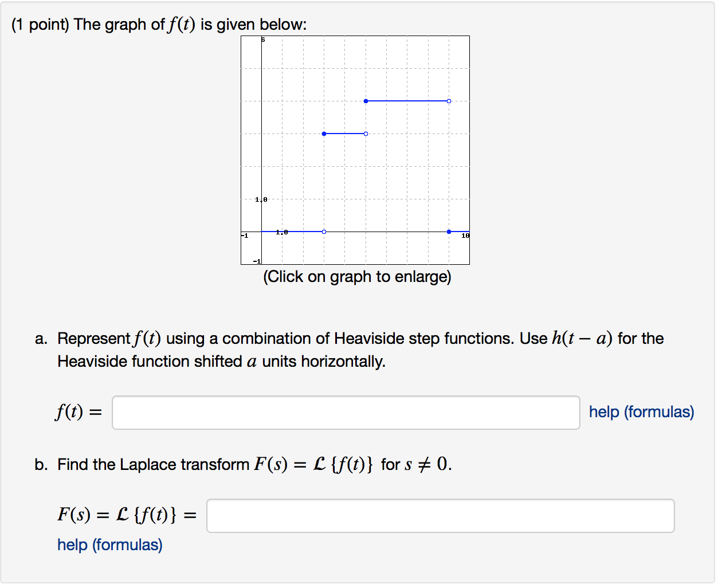Image resolution: width=722 pixels, height=588 pixels.
Task: Click the 10 label on the horizontal axis
Action: [x=466, y=236]
